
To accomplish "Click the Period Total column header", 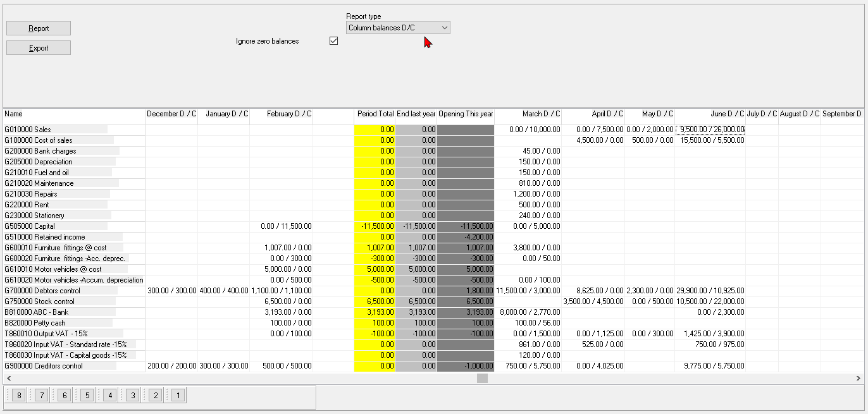I will (375, 114).
